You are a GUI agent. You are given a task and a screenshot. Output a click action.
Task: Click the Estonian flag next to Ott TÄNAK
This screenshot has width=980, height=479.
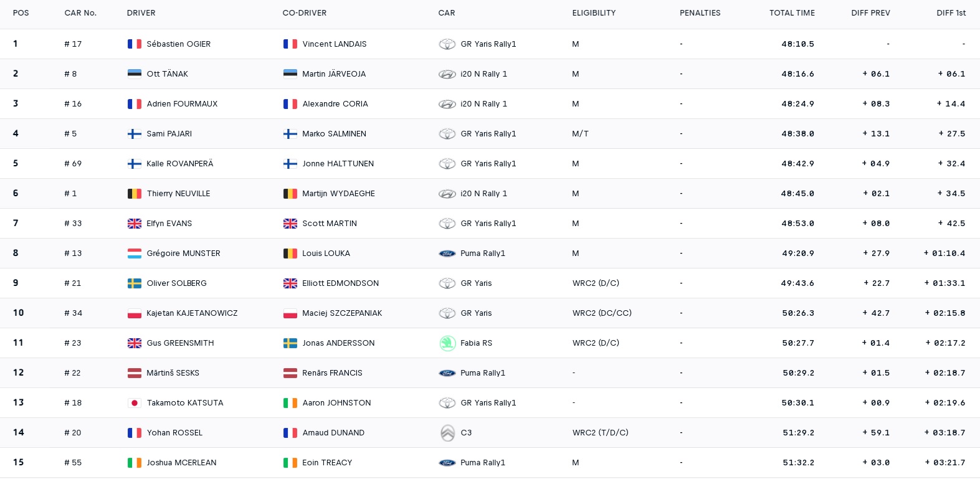coord(134,74)
